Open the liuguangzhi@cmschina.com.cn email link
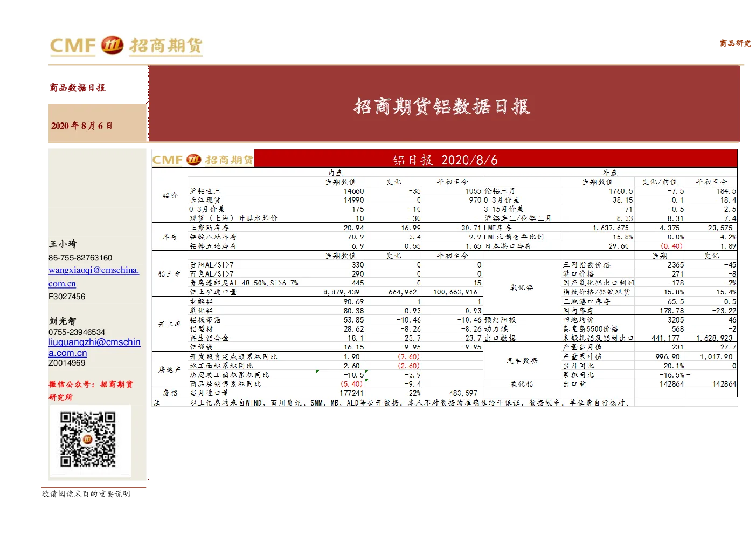Screen dimensions: 756x535 tap(94, 347)
